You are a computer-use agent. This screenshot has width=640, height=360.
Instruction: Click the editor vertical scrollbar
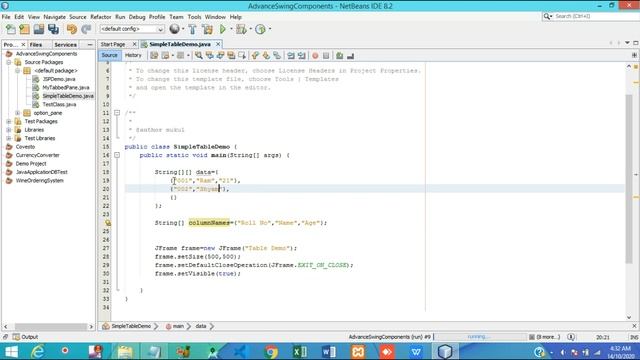coord(629,180)
